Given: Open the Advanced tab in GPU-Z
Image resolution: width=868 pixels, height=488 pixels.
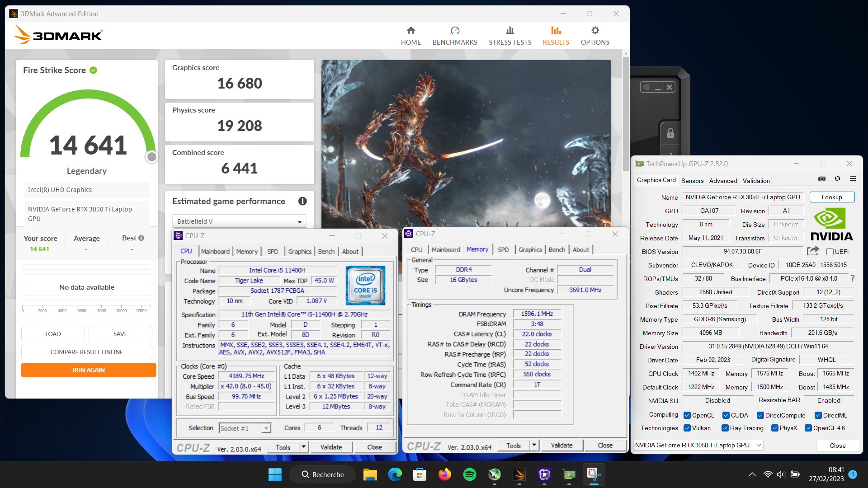Looking at the screenshot, I should click(x=723, y=180).
